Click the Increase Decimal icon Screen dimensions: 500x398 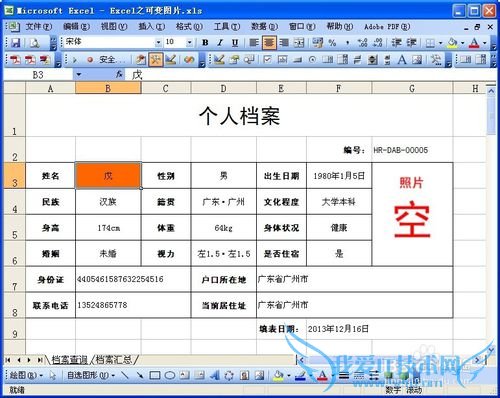tap(362, 42)
